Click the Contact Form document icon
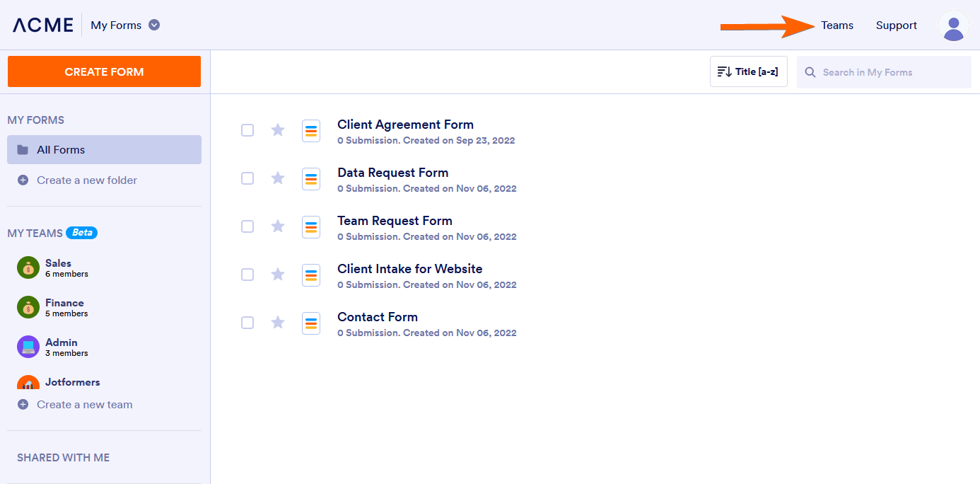 pyautogui.click(x=311, y=323)
